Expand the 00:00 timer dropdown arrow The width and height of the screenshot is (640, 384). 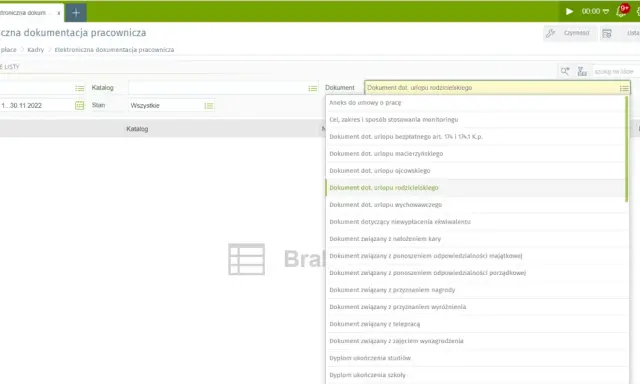pos(606,11)
